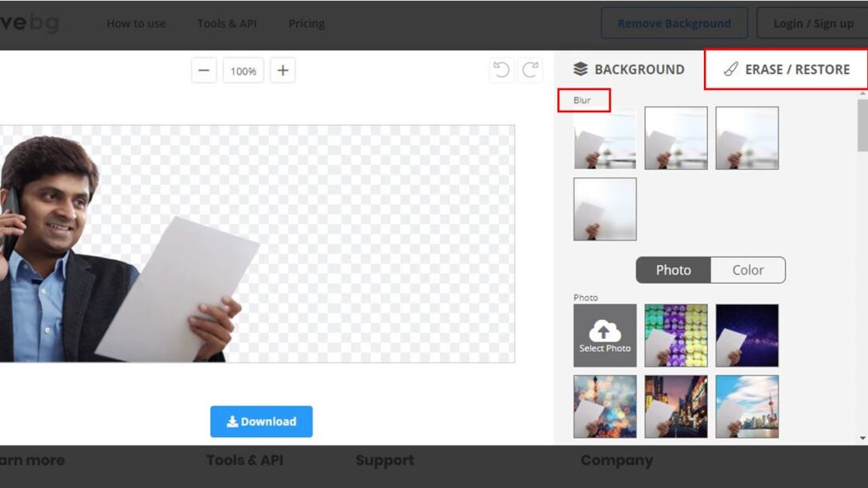Open the How to use menu
This screenshot has width=868, height=488.
[x=136, y=23]
